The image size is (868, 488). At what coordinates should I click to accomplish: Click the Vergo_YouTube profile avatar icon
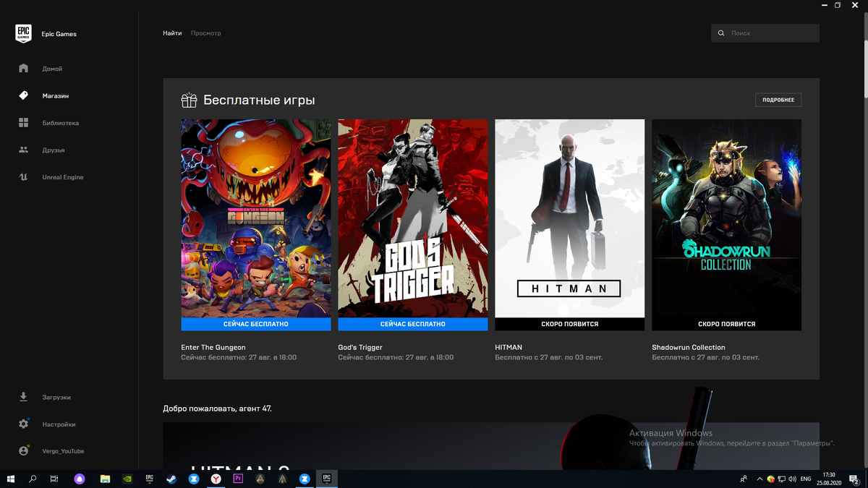23,450
